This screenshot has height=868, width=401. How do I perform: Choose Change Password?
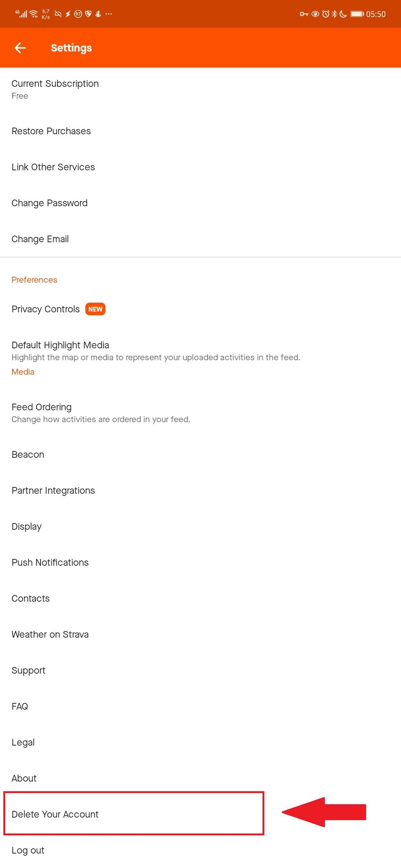coord(50,203)
